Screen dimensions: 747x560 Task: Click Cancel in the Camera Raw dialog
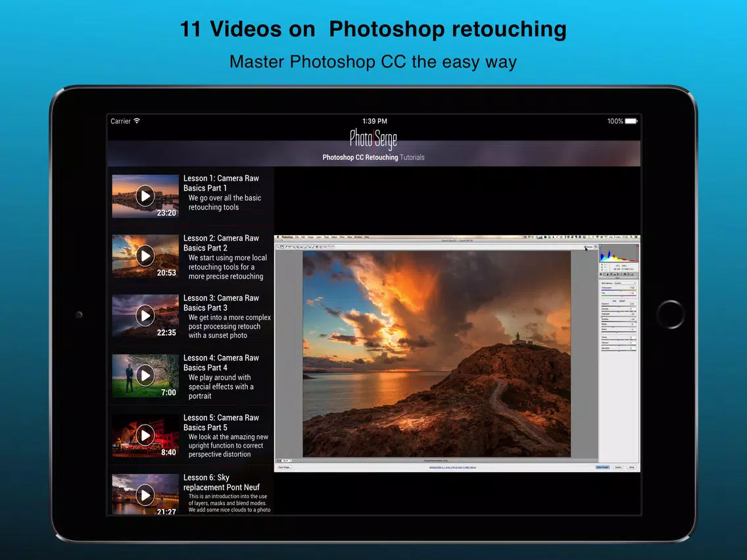click(618, 467)
